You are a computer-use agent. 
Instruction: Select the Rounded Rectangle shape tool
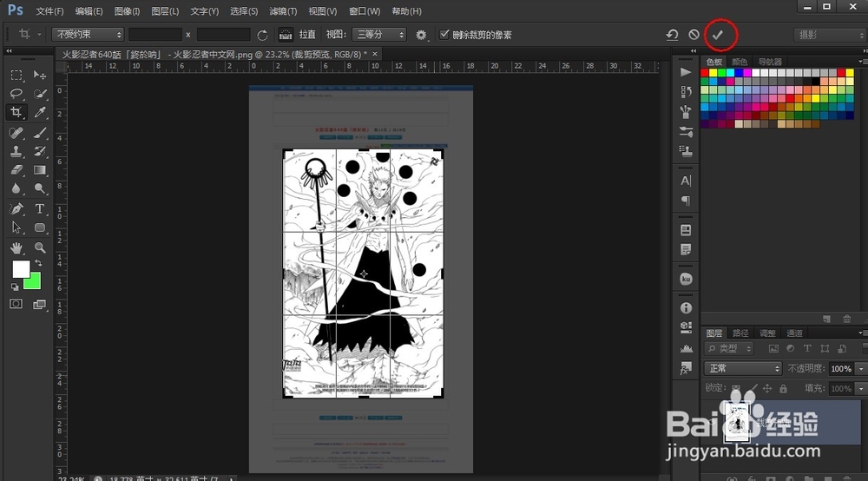click(39, 227)
